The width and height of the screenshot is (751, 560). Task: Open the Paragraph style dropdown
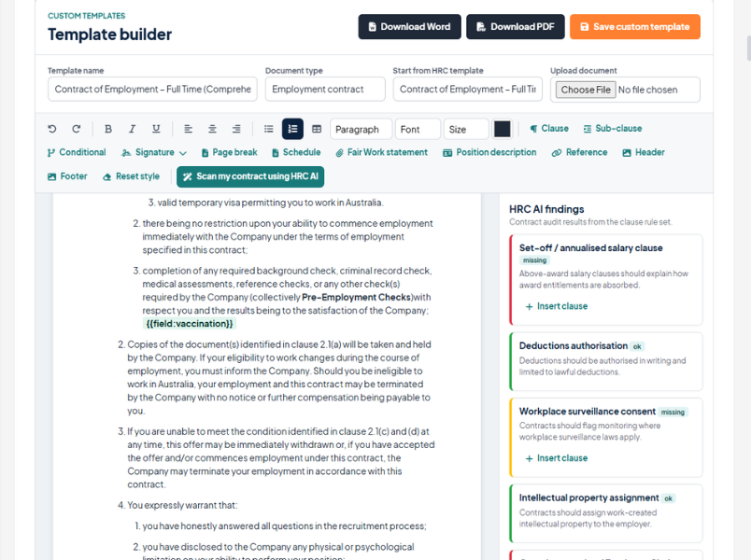(x=361, y=129)
